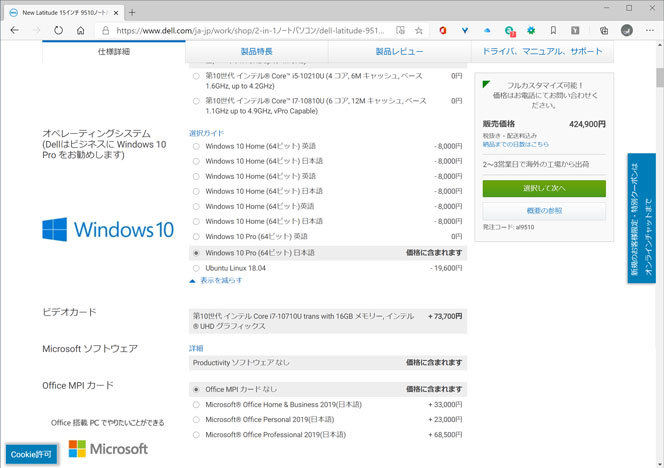Screen dimensions: 664x468
Task: Close the New Latitude 15インチ tab
Action: pos(116,13)
